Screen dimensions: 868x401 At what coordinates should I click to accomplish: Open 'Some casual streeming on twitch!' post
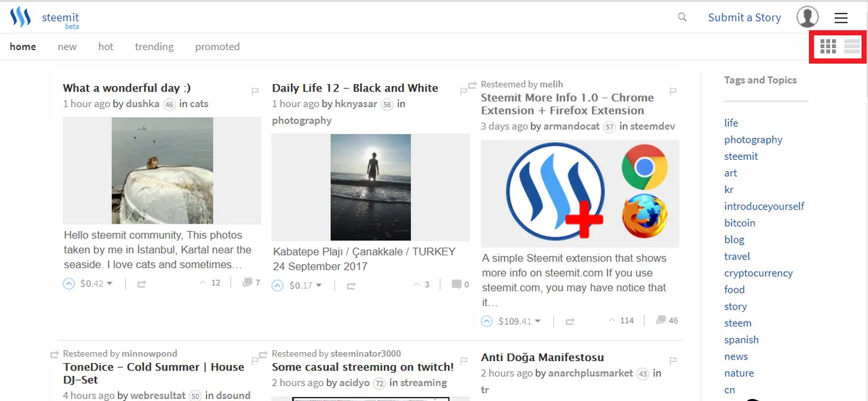(363, 367)
